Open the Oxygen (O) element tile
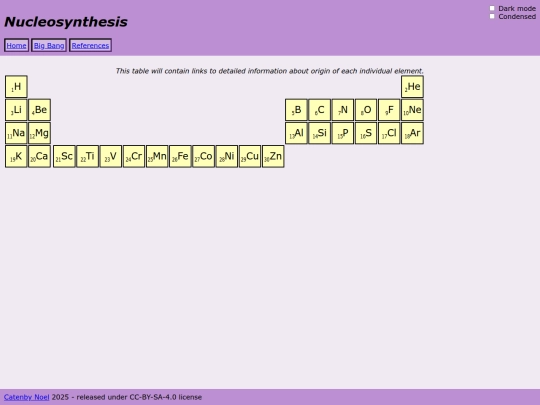This screenshot has height=405, width=540. click(x=366, y=110)
